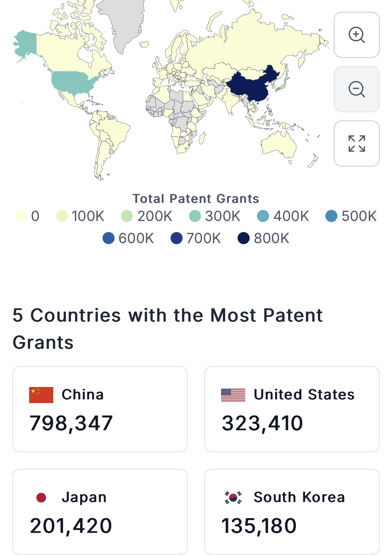392x555 pixels.
Task: Click the Japan flag icon
Action: (41, 497)
